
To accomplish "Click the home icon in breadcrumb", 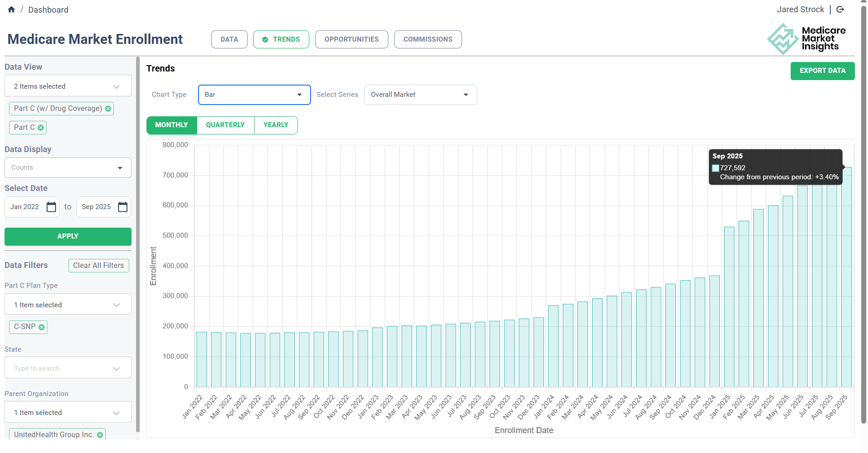I will click(x=11, y=10).
